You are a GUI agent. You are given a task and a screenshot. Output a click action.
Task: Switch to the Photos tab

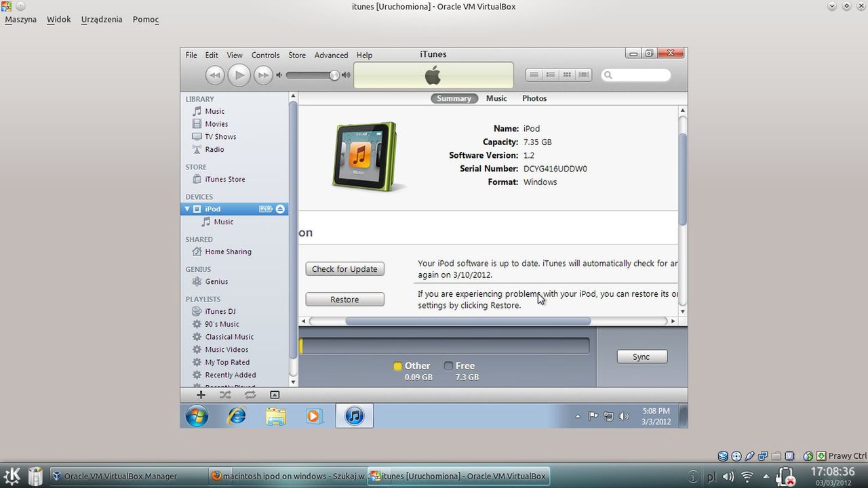(534, 98)
